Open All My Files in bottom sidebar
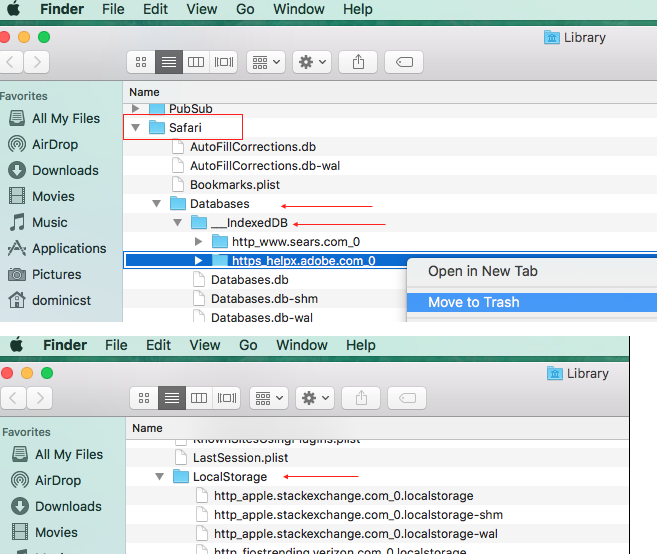 pyautogui.click(x=57, y=454)
